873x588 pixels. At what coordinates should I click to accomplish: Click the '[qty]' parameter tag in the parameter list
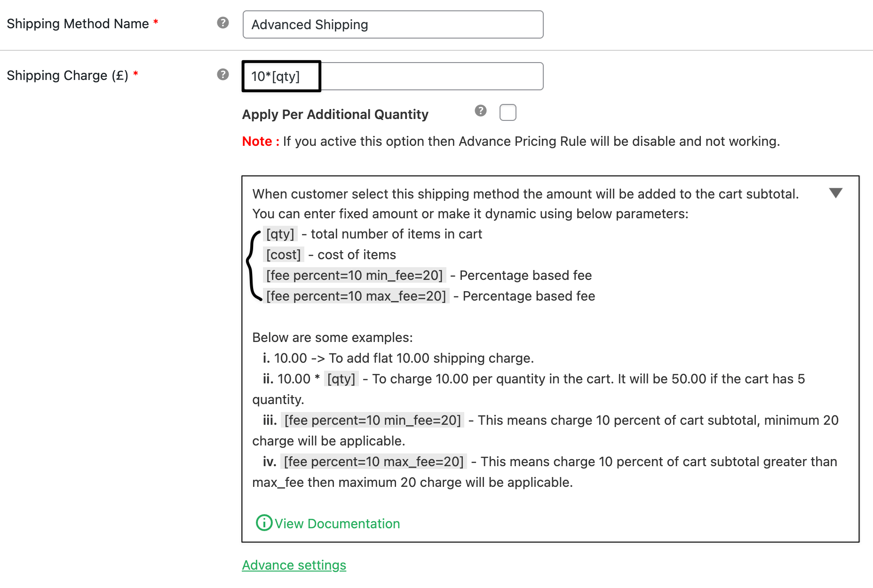coord(280,234)
